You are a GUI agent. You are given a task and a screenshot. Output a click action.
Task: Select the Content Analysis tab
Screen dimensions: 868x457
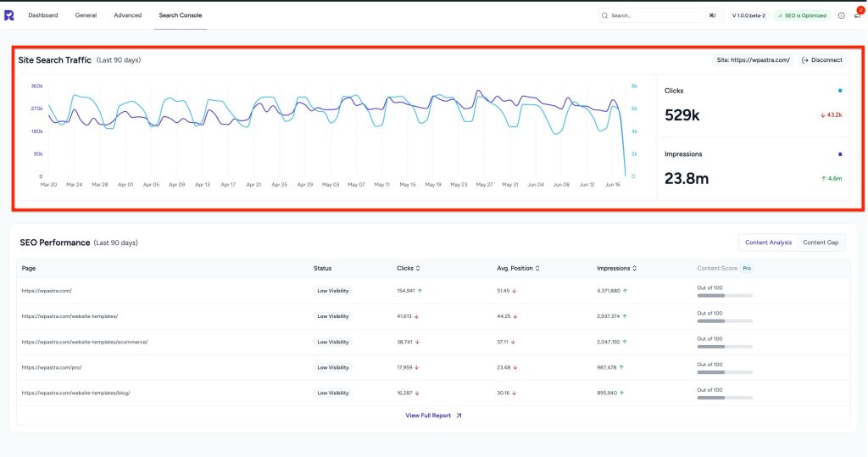[768, 242]
